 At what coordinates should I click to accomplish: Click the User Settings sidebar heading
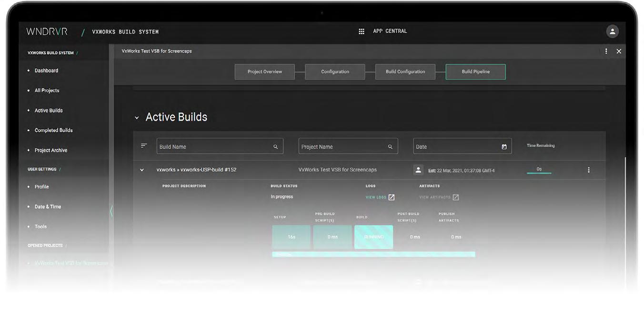(42, 169)
